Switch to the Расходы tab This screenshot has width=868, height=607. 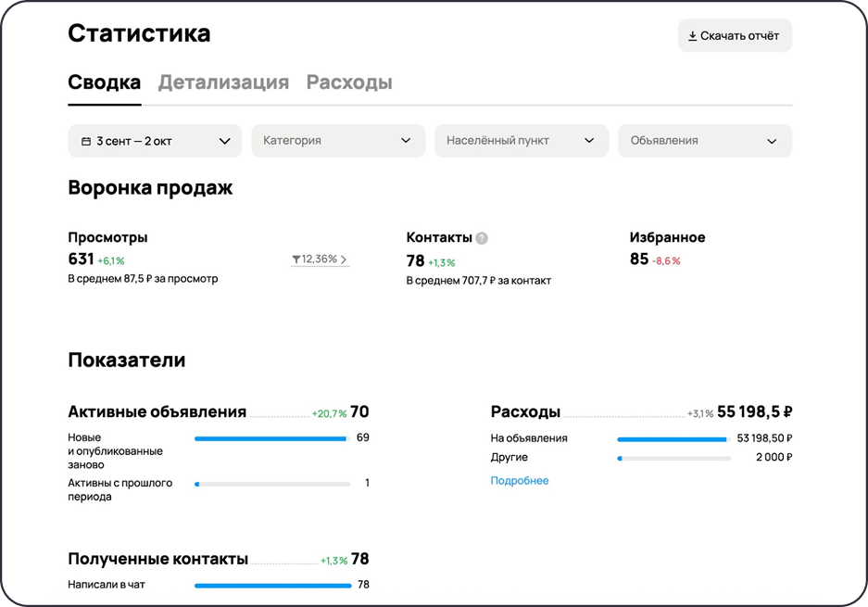pos(348,82)
